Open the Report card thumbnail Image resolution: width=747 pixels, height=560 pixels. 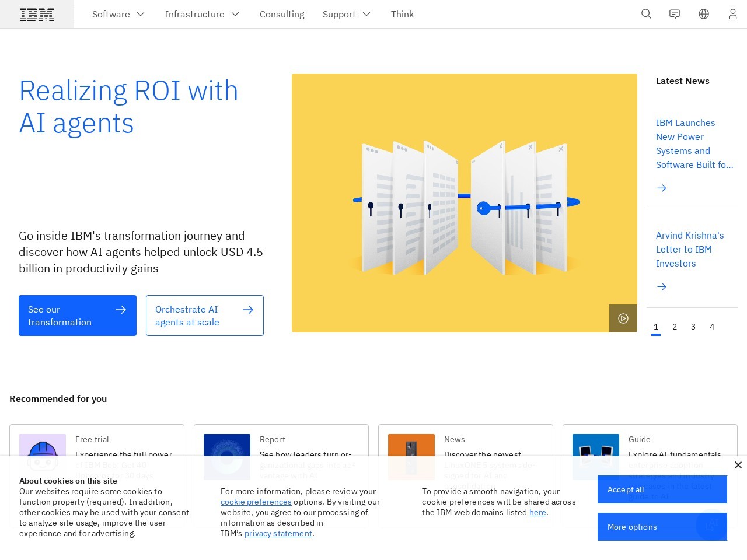pos(227,457)
